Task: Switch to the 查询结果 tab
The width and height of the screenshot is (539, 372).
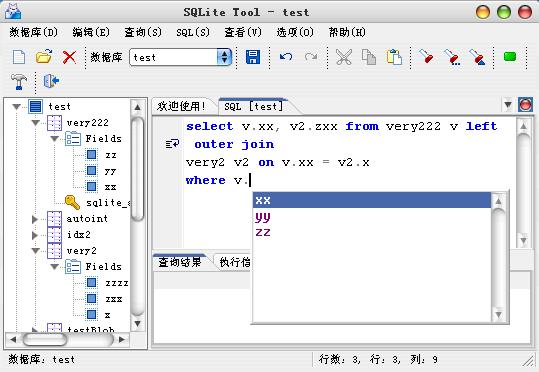Action: click(x=180, y=262)
